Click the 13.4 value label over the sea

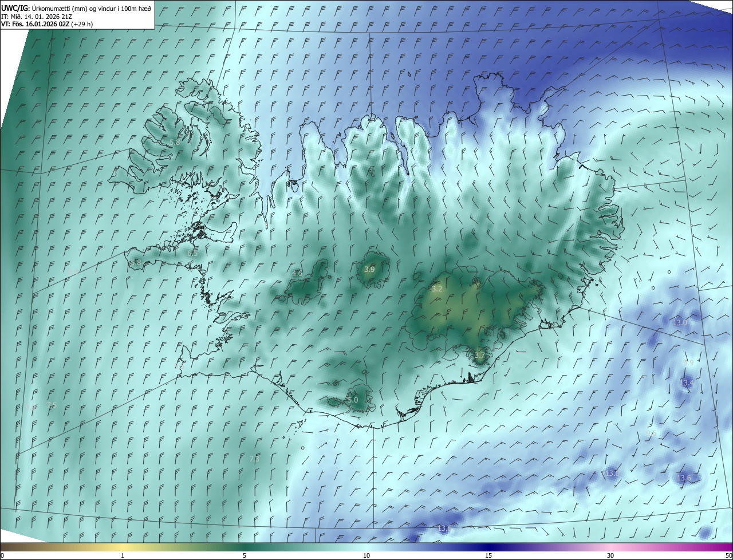point(687,382)
